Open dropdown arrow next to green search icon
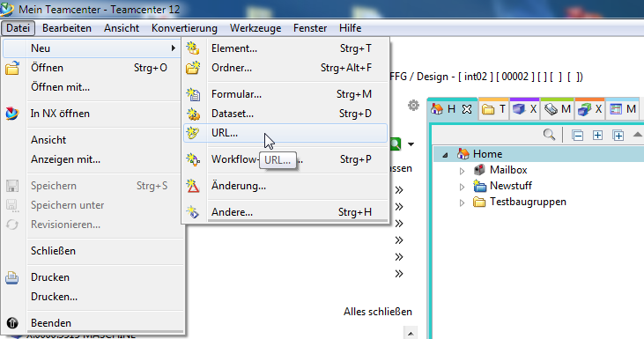The height and width of the screenshot is (339, 644). coord(411,144)
